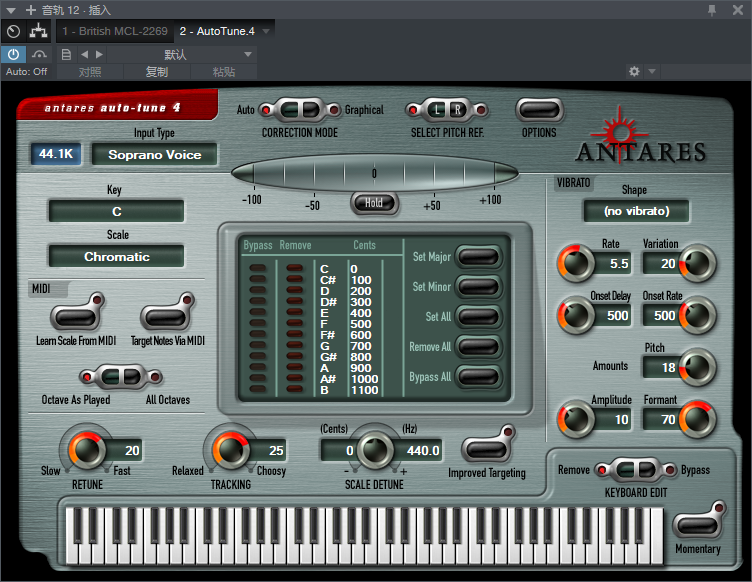Click the headphone/sidechain monitor icon next to power
Image resolution: width=752 pixels, height=582 pixels.
tap(39, 55)
